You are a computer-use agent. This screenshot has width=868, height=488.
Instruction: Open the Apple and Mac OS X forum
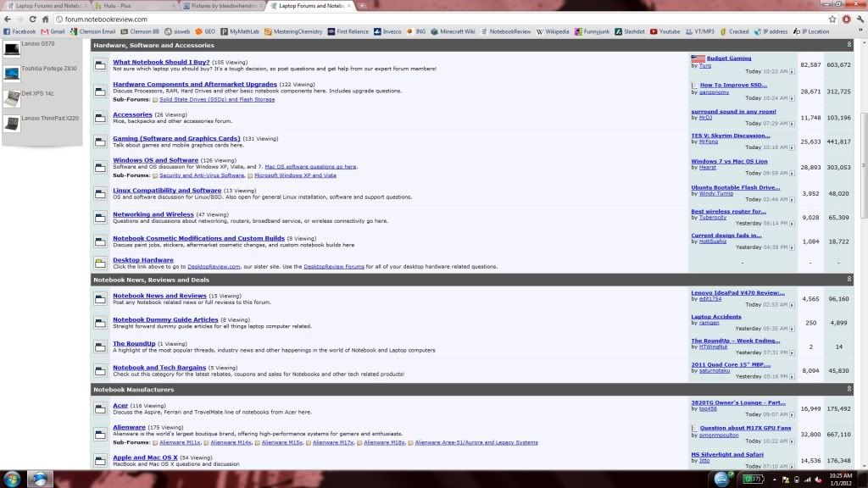(x=145, y=457)
